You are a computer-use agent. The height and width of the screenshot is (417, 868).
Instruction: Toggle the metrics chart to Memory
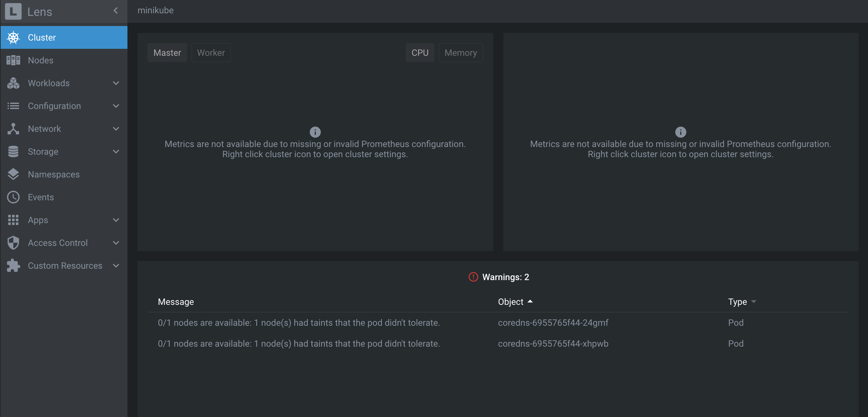(x=460, y=53)
